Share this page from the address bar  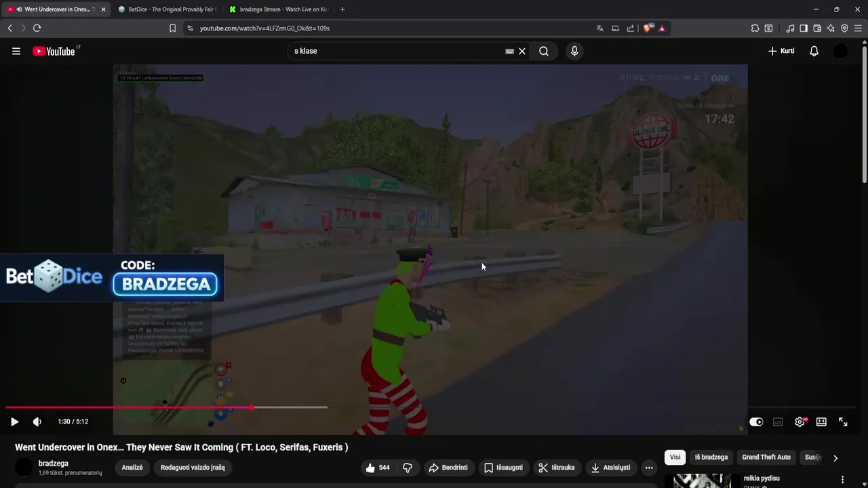631,28
